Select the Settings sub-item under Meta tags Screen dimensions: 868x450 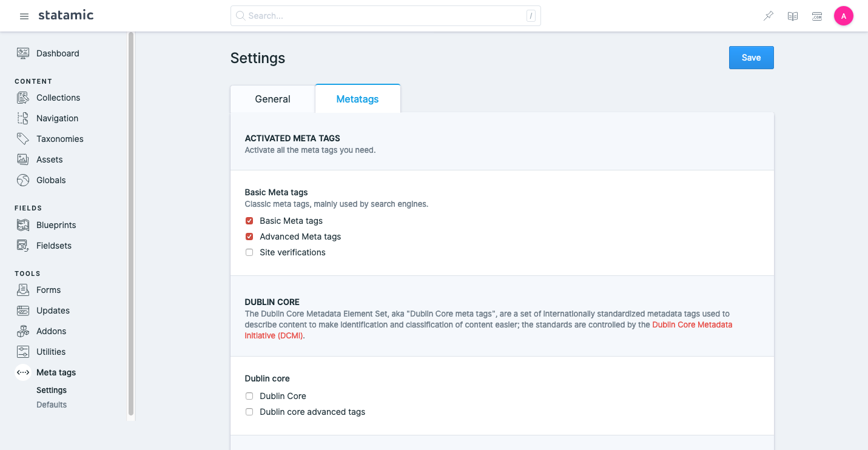coord(52,390)
